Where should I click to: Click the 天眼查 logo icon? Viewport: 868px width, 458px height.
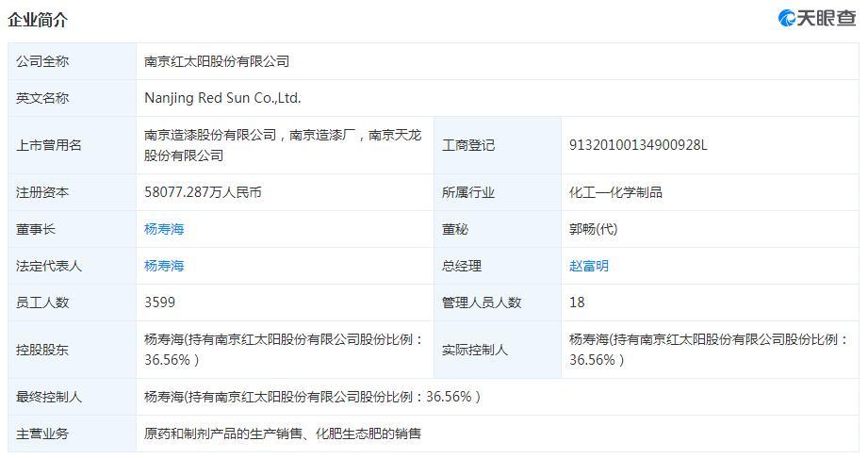point(816,18)
